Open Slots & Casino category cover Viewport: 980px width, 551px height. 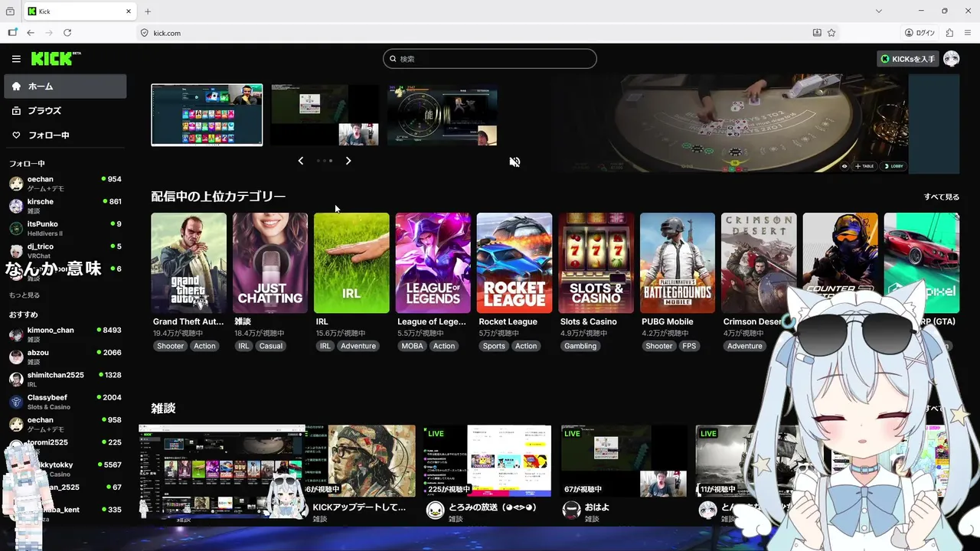coord(596,263)
